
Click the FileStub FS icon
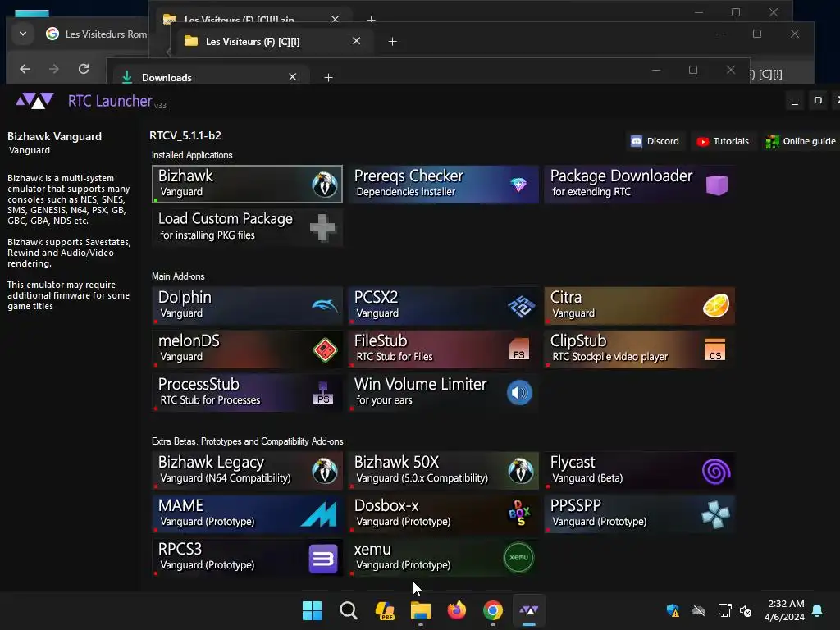(x=518, y=349)
